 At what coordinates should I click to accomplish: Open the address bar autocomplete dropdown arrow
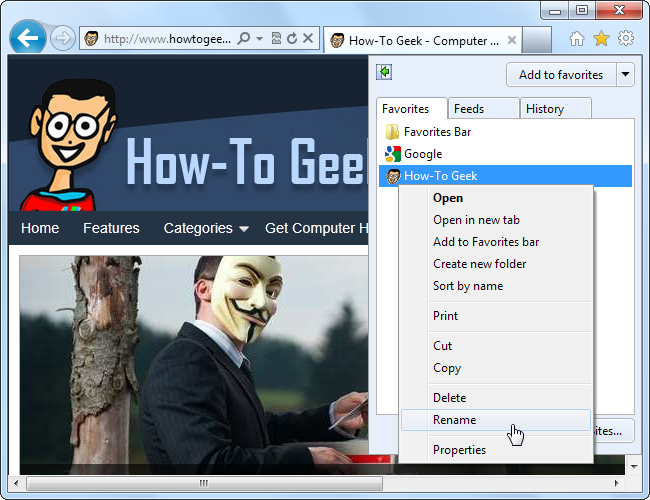pos(260,39)
